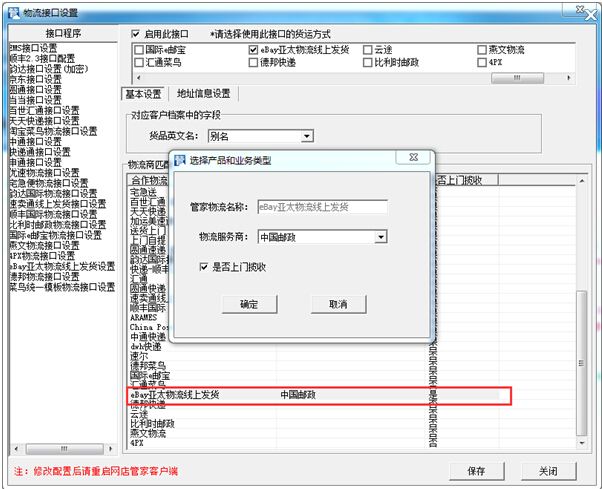Select eBay亚太物流线上发货设置 in the list
The image size is (602, 489).
pyautogui.click(x=62, y=266)
